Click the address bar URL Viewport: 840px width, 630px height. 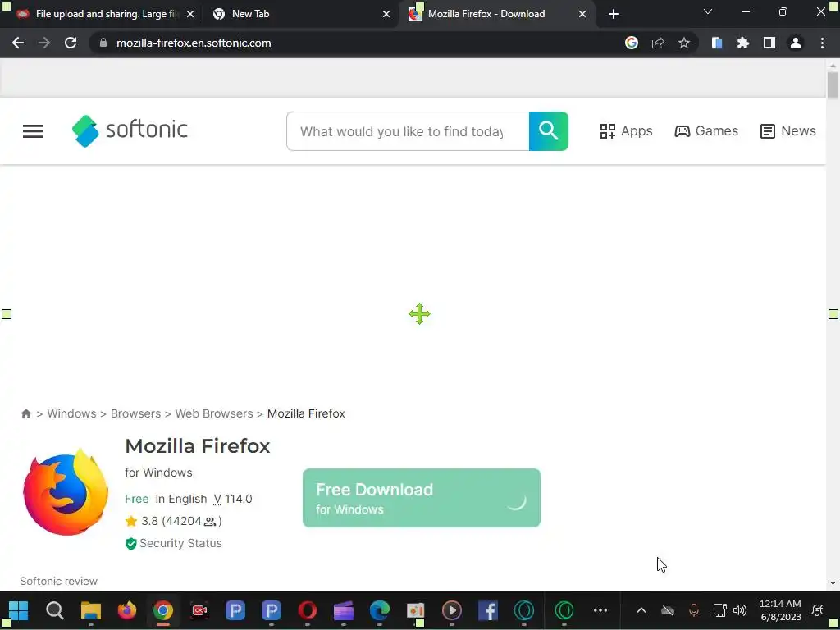click(x=194, y=43)
